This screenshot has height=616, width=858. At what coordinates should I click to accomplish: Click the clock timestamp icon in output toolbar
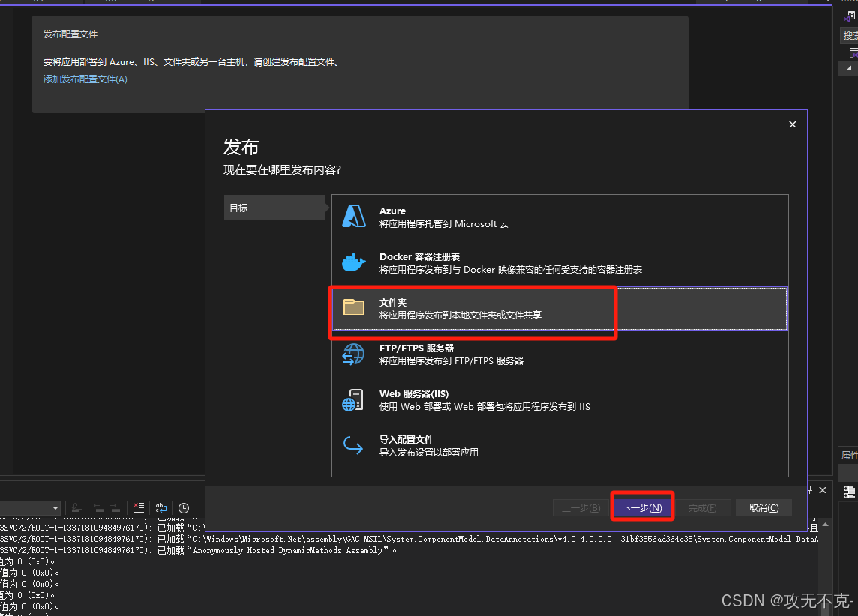coord(184,508)
